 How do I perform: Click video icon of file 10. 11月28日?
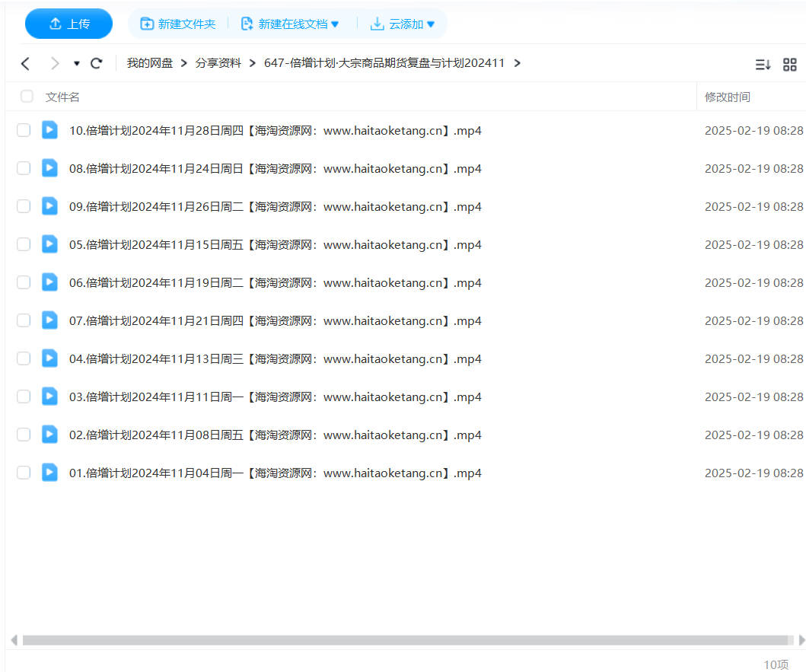[x=49, y=130]
